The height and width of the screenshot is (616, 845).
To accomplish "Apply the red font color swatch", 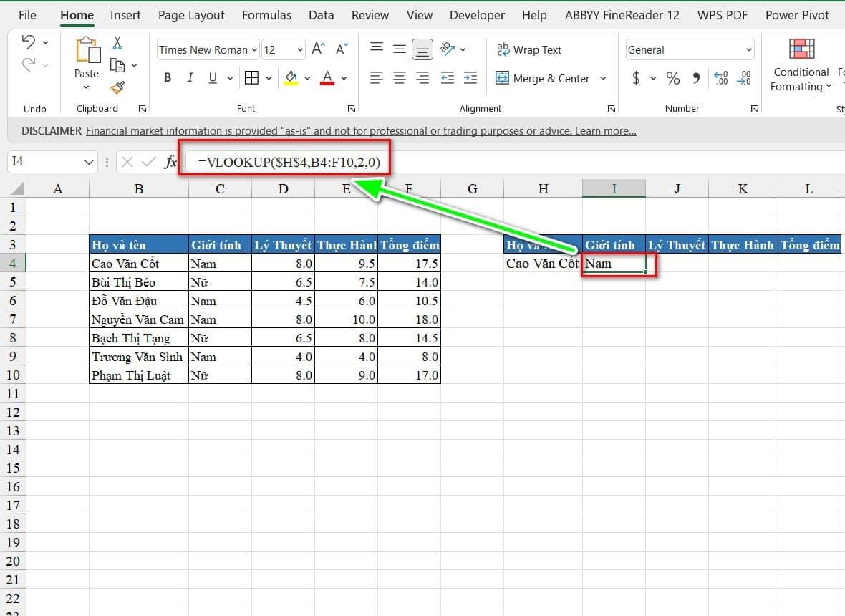I will click(327, 78).
